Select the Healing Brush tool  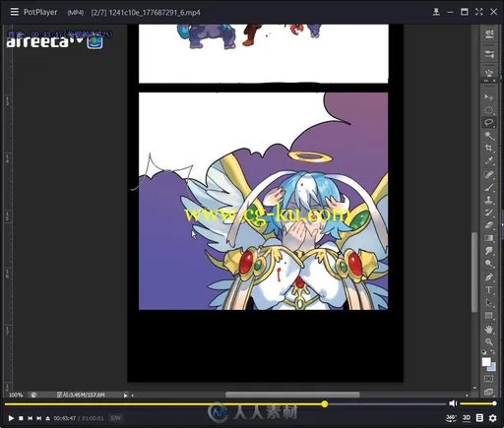click(x=488, y=174)
